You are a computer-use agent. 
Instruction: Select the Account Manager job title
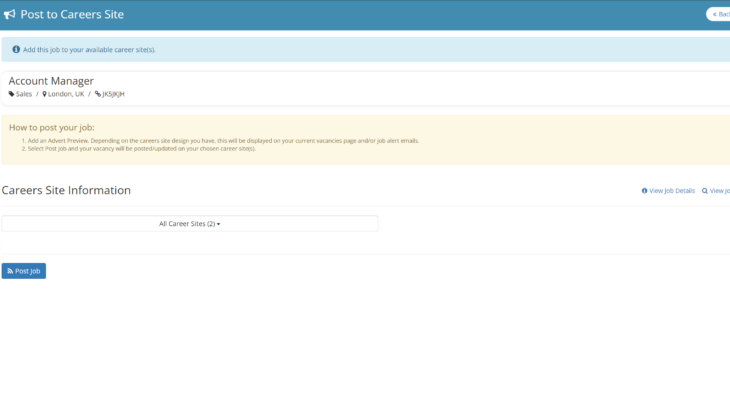coord(51,81)
